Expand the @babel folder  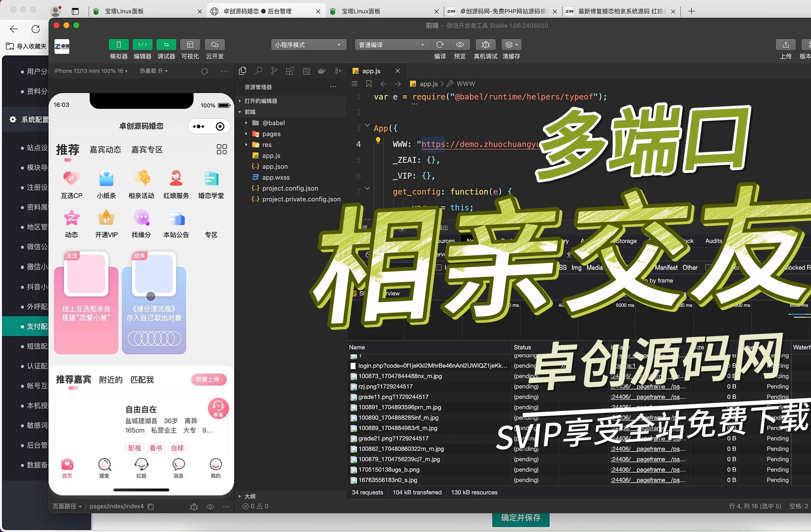click(x=273, y=123)
